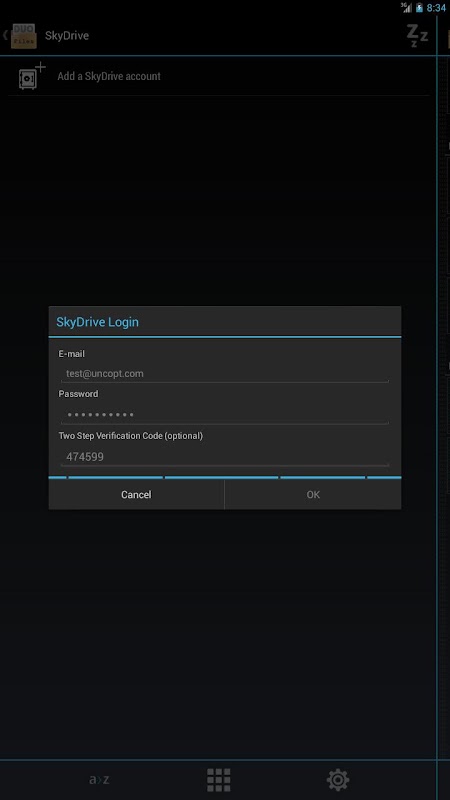
Task: Tap the battery status icon
Action: (x=419, y=7)
